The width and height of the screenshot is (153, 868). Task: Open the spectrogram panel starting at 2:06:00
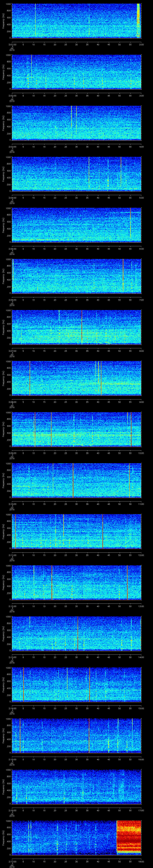pyautogui.click(x=76, y=276)
